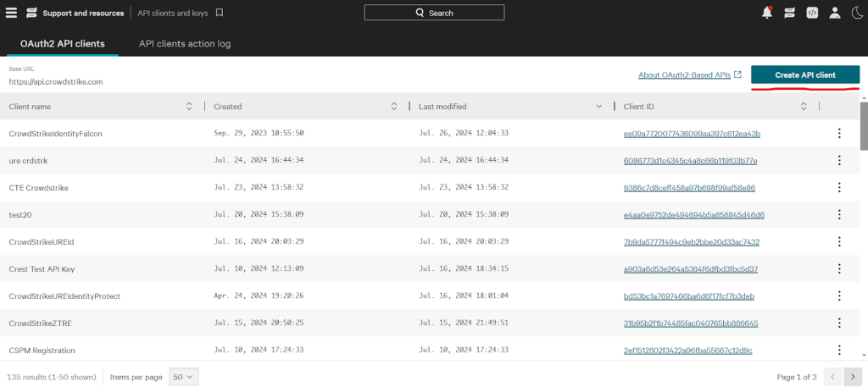Open the user profile menu
868x392 pixels.
(835, 14)
